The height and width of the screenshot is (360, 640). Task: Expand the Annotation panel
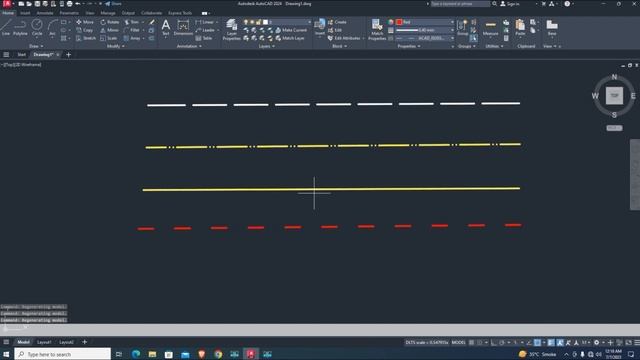pyautogui.click(x=189, y=46)
